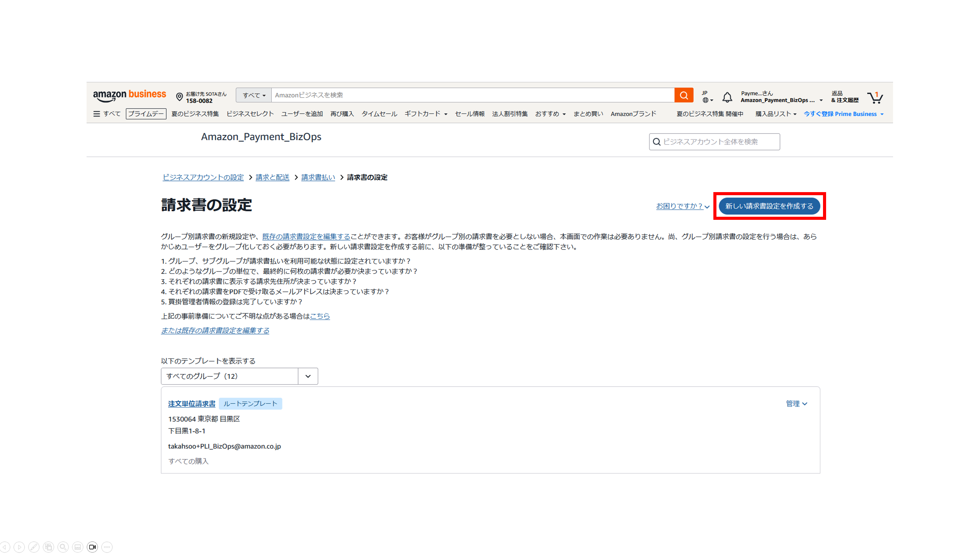Click the Amazon_Payment_BizOps page title

pyautogui.click(x=261, y=137)
